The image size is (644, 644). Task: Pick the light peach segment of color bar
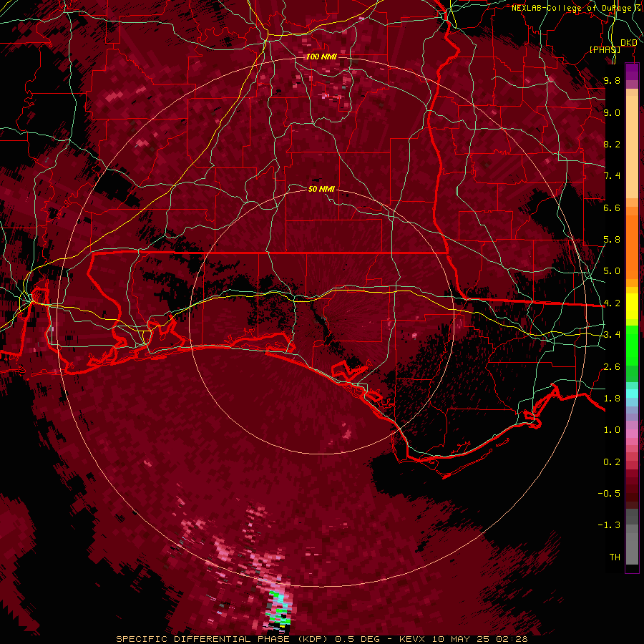pyautogui.click(x=632, y=148)
